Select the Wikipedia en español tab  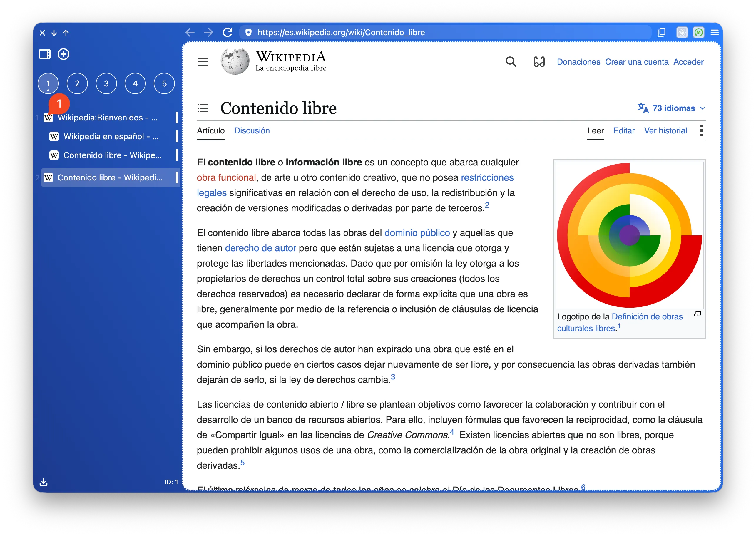113,136
